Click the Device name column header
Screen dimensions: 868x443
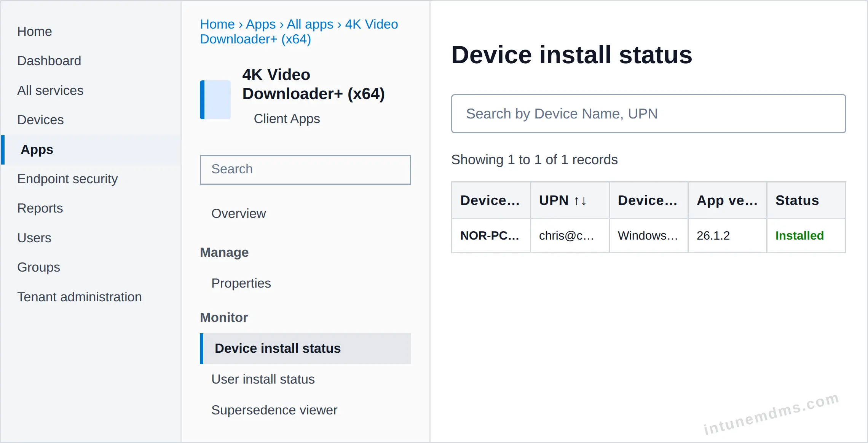tap(491, 200)
